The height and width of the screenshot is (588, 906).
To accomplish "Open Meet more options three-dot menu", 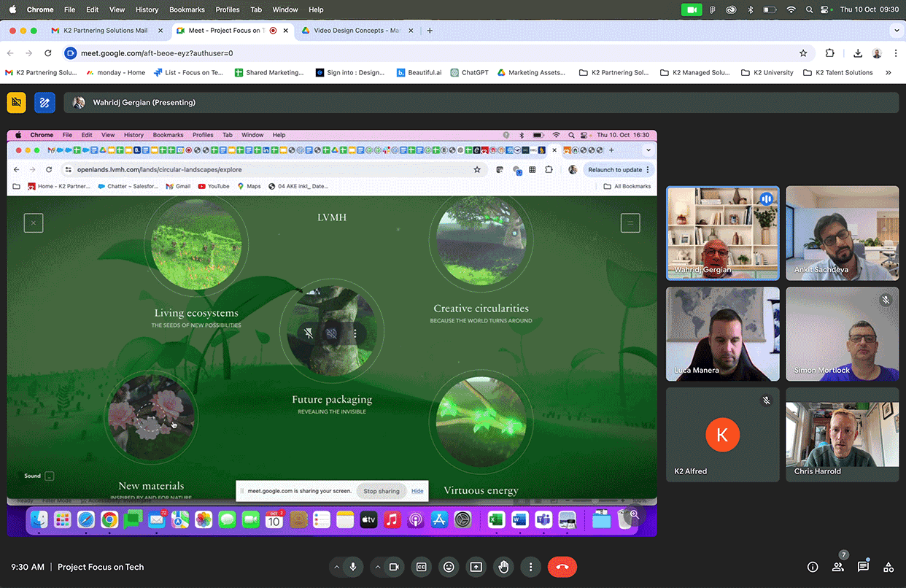I will pos(531,567).
